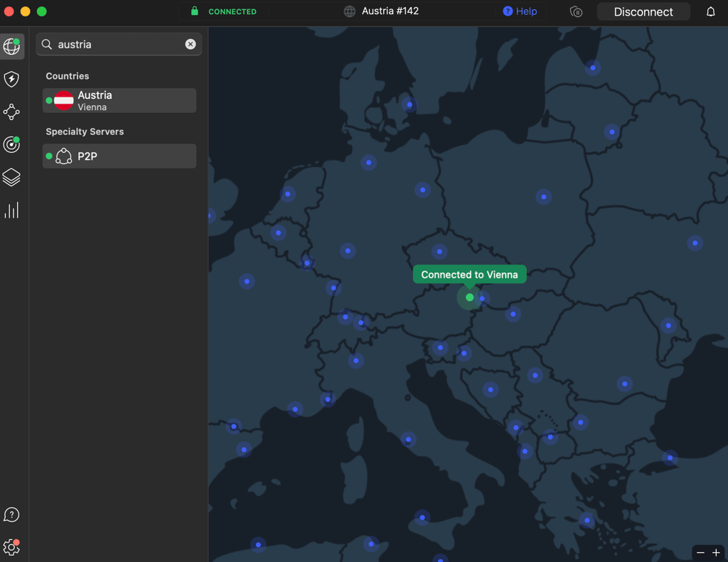Viewport: 728px width, 562px height.
Task: Open the Dark Web Monitor radar icon
Action: (11, 145)
